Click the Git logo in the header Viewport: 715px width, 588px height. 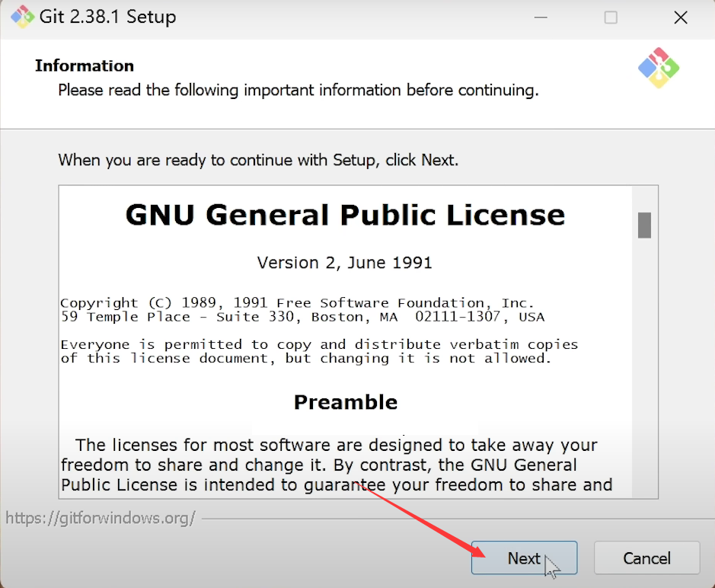658,68
